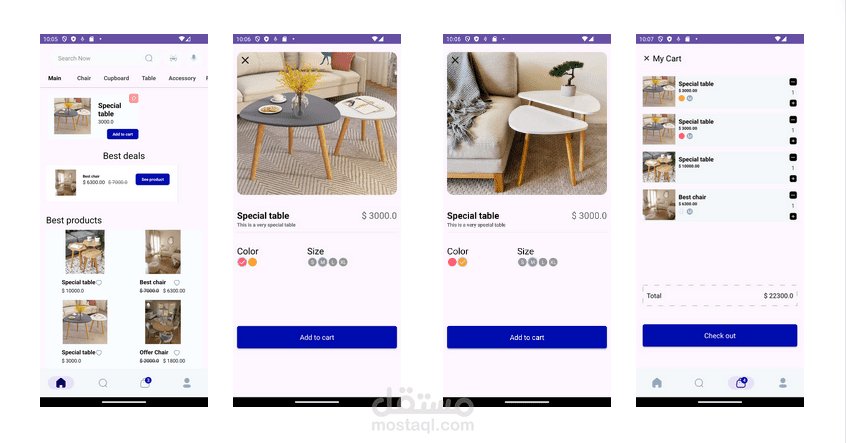Choose size XL on the second screen
The height and width of the screenshot is (443, 846).
coord(343,262)
